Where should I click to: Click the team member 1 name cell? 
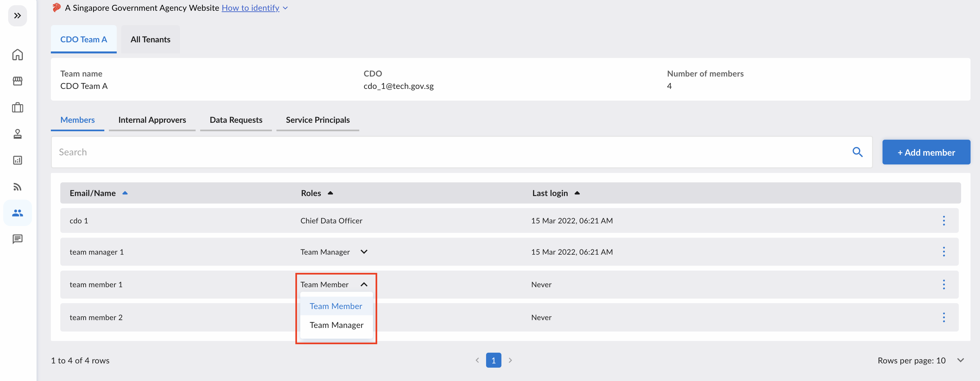click(96, 285)
